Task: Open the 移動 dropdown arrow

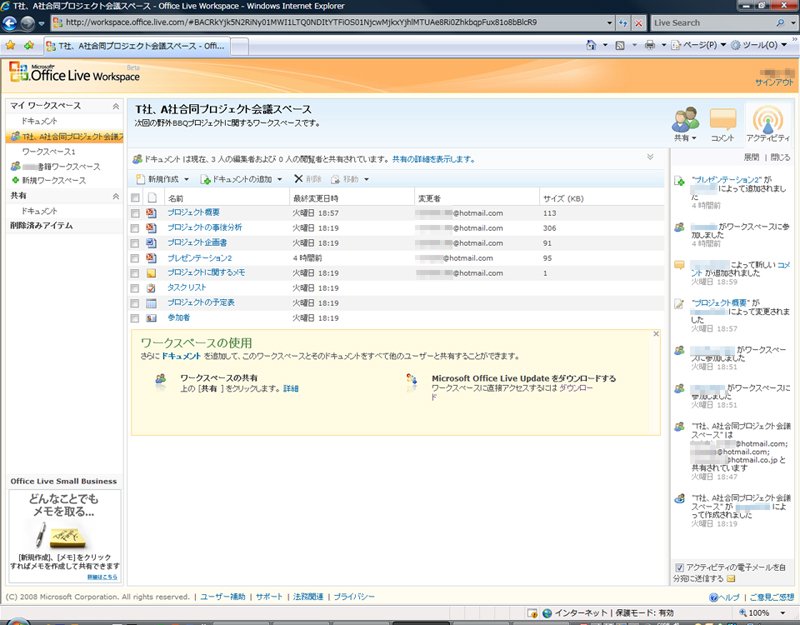Action: [x=366, y=179]
